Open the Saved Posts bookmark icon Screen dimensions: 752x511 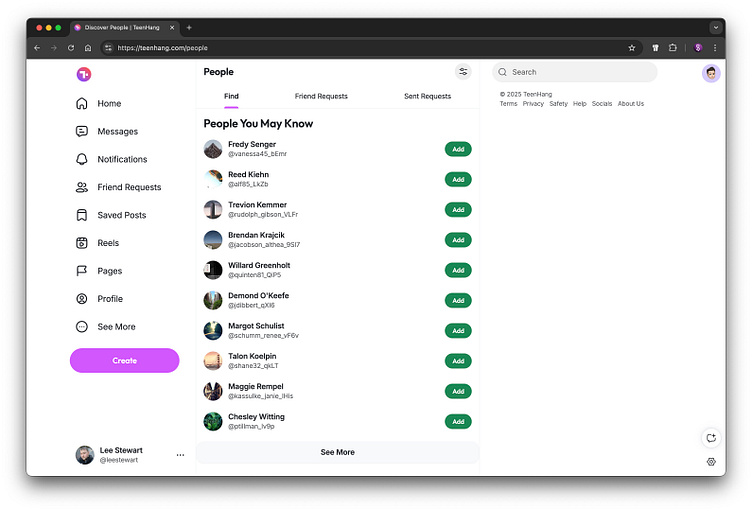click(x=82, y=215)
